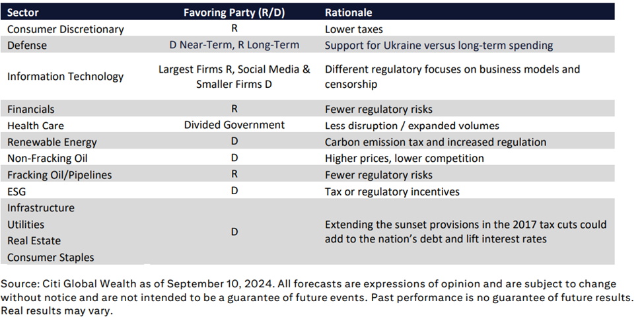644x319 pixels.
Task: Click the Rationale column header
Action: click(x=348, y=13)
